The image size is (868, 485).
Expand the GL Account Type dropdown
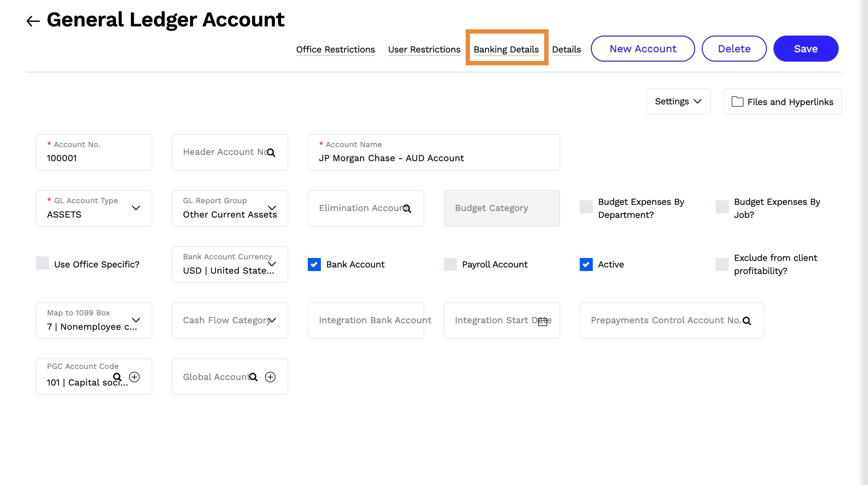tap(136, 208)
